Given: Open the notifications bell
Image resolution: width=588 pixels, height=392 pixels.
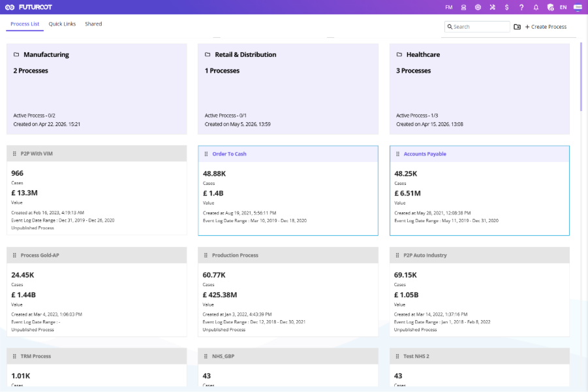Looking at the screenshot, I should click(x=536, y=7).
